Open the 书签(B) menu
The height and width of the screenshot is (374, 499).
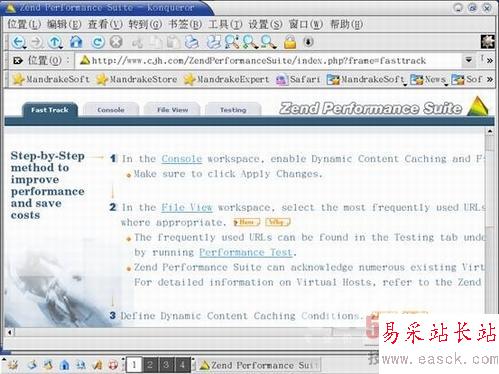tap(185, 24)
